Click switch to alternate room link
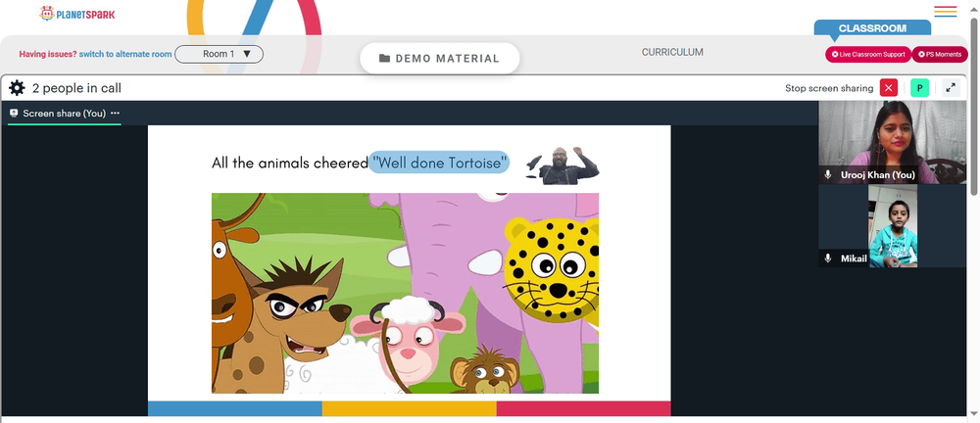Screen dimensions: 980x423 pyautogui.click(x=125, y=54)
